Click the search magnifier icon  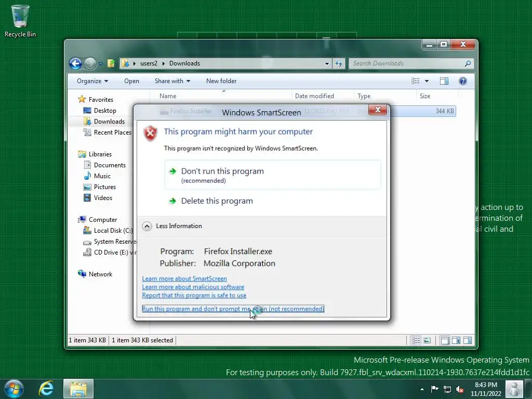click(468, 63)
